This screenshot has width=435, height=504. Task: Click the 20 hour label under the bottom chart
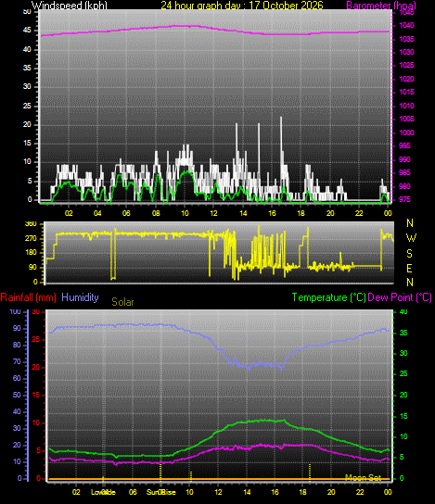[331, 492]
